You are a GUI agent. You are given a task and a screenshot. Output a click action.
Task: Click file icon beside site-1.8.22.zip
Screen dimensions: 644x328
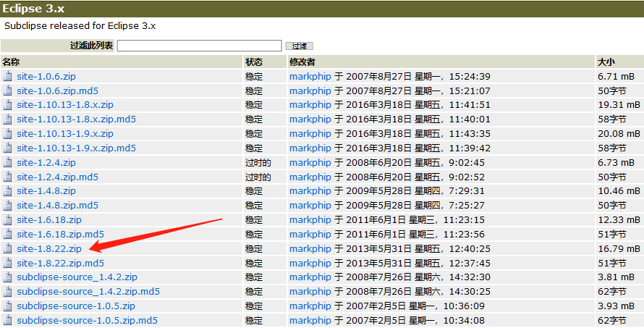pos(8,248)
